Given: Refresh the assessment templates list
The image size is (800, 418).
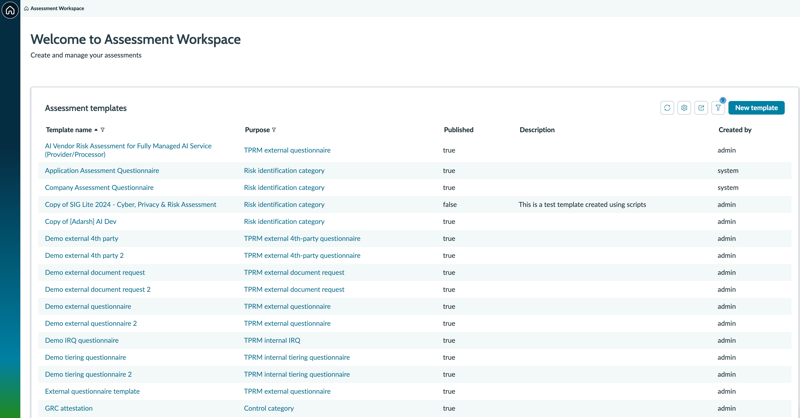Looking at the screenshot, I should [667, 108].
